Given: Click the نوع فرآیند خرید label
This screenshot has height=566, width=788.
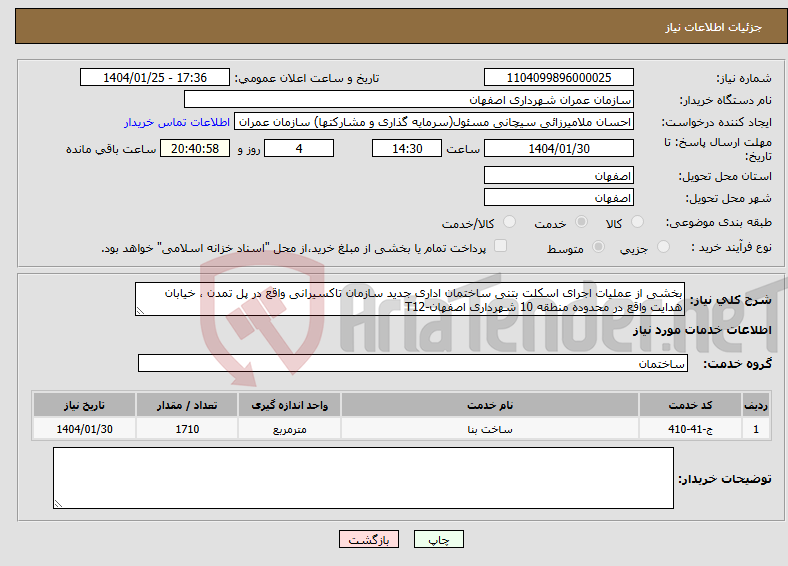Looking at the screenshot, I should [x=731, y=247].
